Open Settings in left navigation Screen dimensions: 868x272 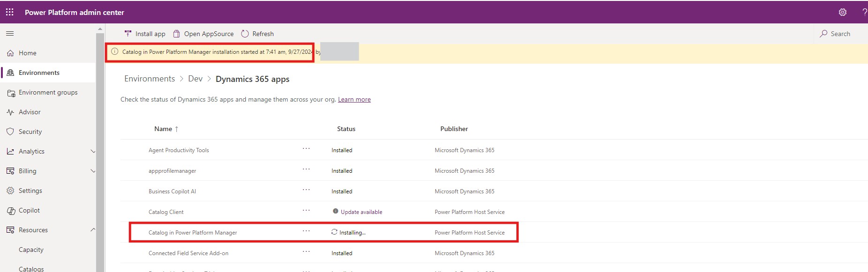click(30, 191)
